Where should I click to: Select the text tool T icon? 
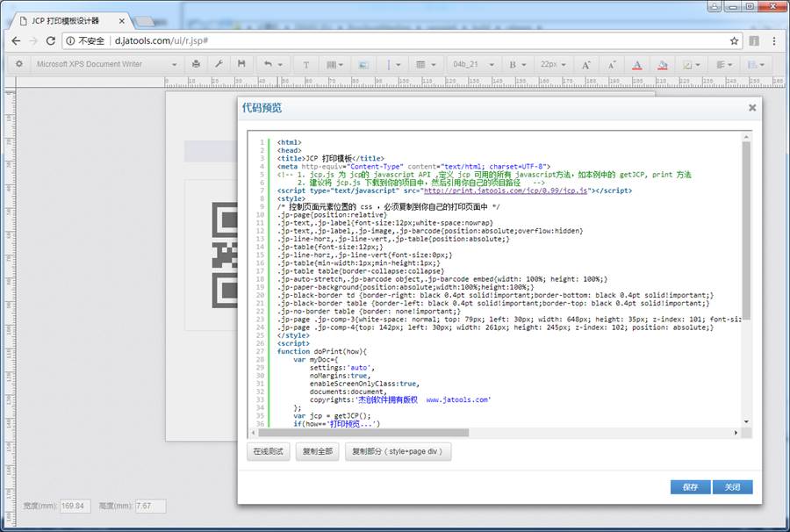(305, 64)
